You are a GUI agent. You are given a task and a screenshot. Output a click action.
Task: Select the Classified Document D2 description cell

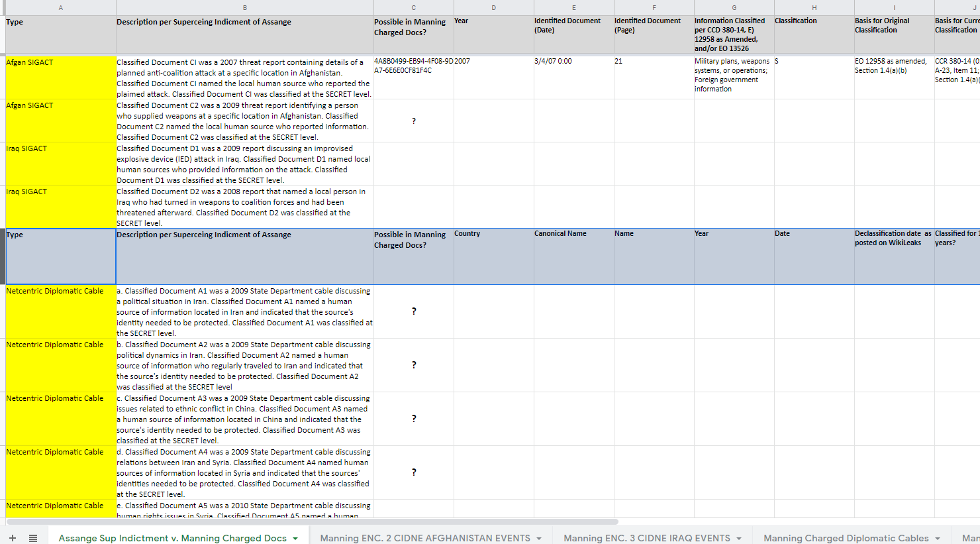245,207
